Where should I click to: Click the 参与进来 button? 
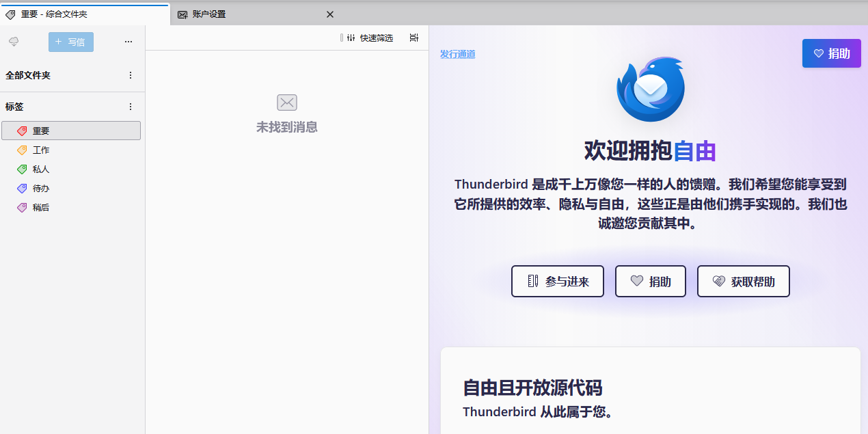pos(558,281)
